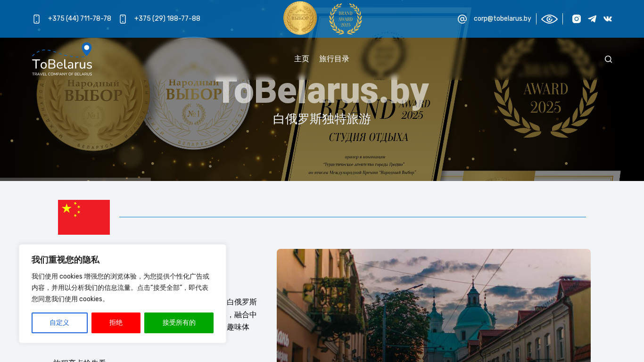Toggle the eye accessibility view icon
The width and height of the screenshot is (644, 362).
(x=549, y=19)
